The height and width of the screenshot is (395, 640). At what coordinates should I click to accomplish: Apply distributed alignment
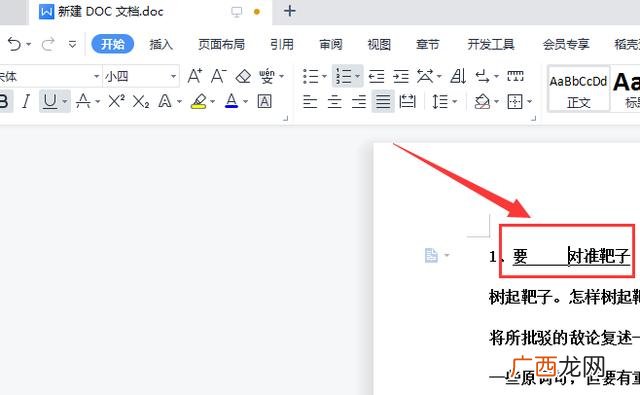point(407,101)
